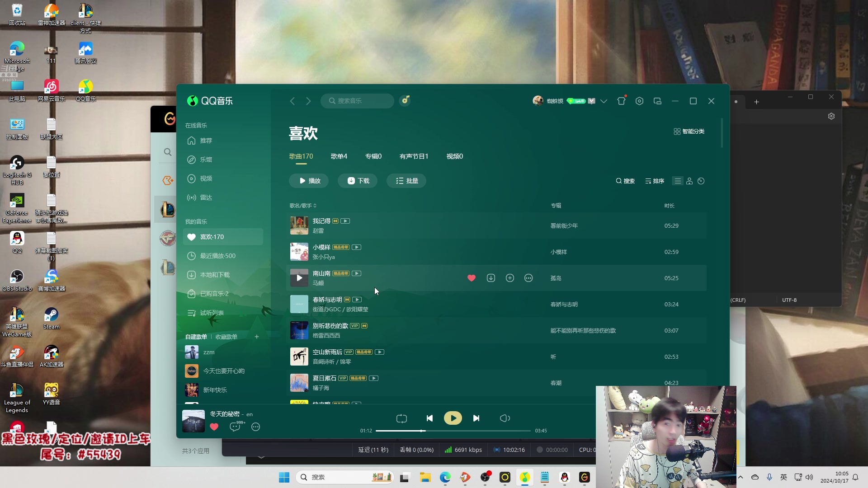Skip to next track
Viewport: 868px width, 488px height.
click(x=476, y=418)
